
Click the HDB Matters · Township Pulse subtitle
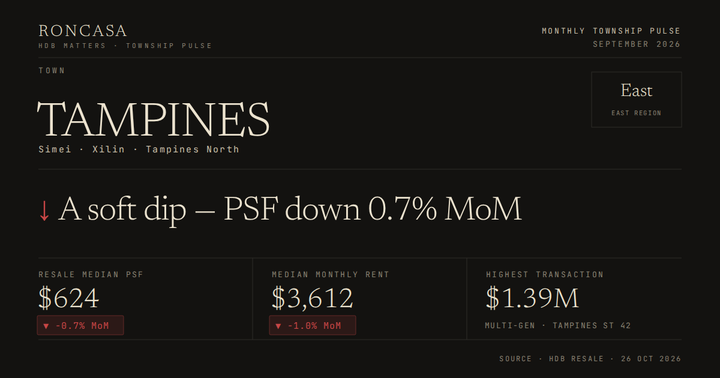click(x=125, y=45)
